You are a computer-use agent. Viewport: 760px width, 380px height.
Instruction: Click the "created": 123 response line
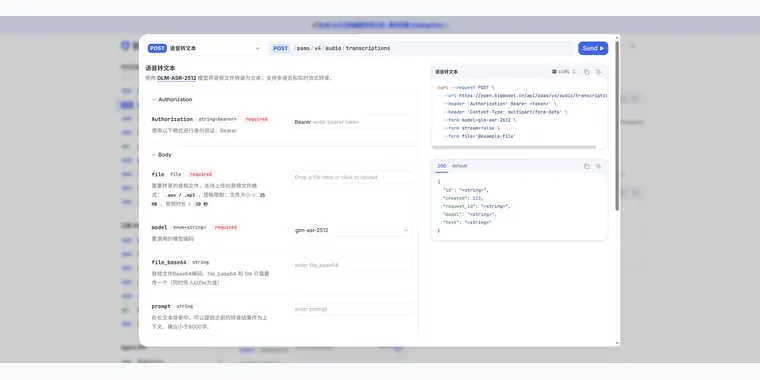point(463,198)
